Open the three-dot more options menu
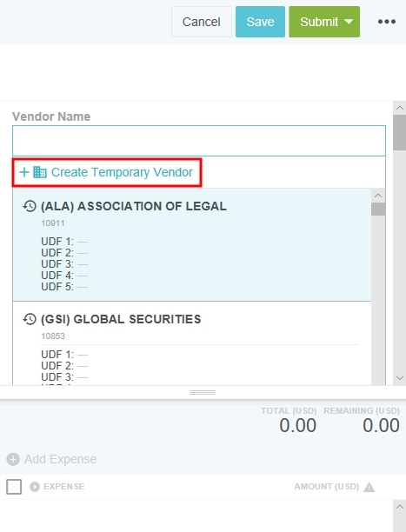The width and height of the screenshot is (406, 532). [x=387, y=22]
